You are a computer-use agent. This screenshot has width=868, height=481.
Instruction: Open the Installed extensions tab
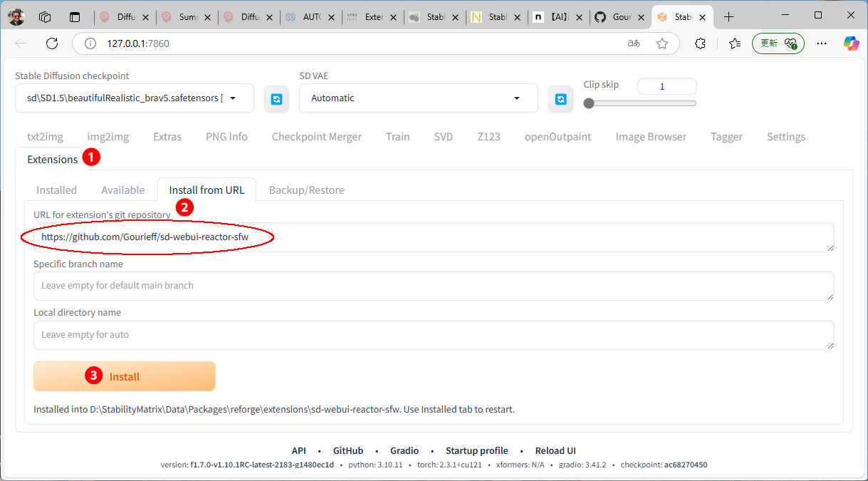coord(56,190)
